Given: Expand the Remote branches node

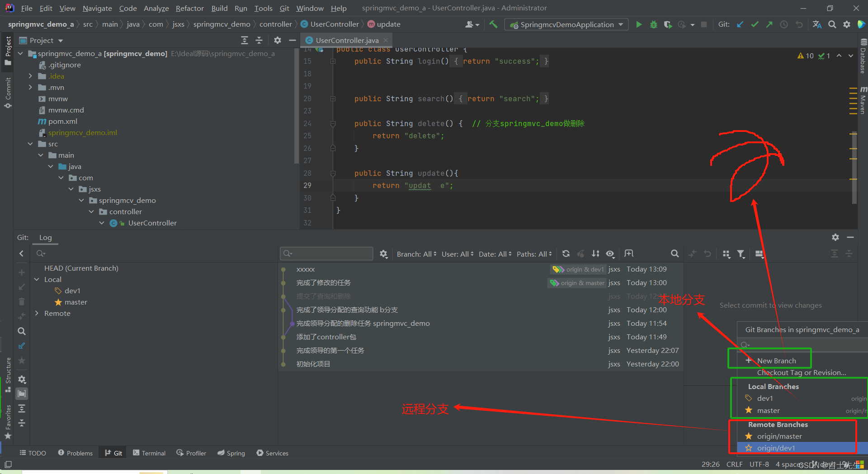Looking at the screenshot, I should tap(37, 313).
